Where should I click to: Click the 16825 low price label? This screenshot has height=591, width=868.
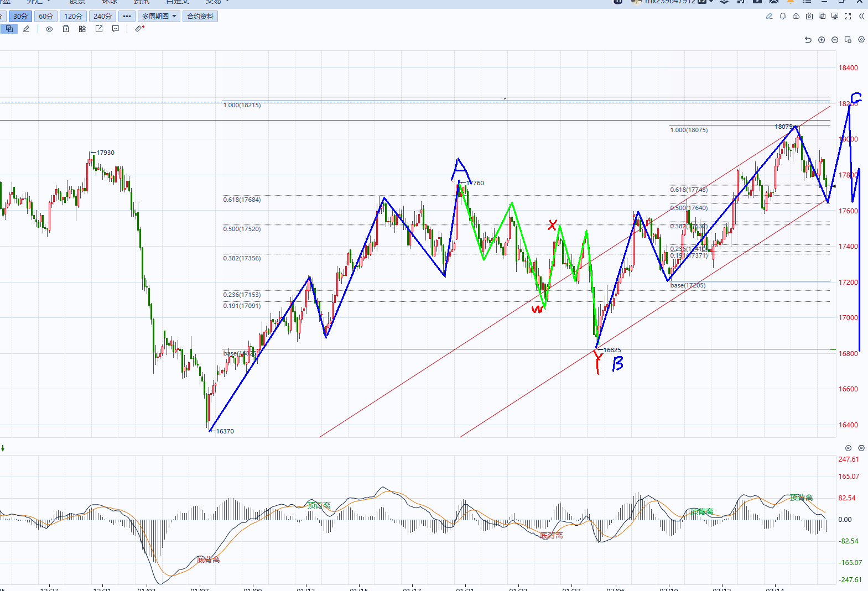tap(612, 350)
